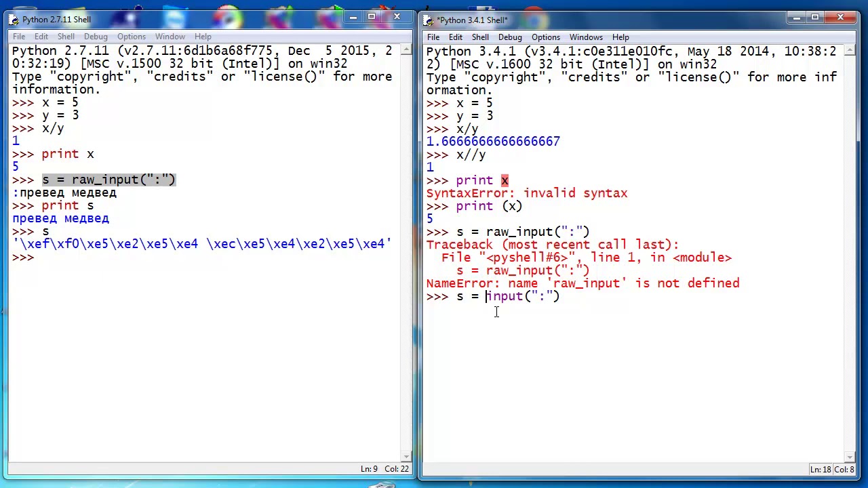Click Traceback (most recent call last) line
Image resolution: width=868 pixels, height=488 pixels.
[553, 245]
